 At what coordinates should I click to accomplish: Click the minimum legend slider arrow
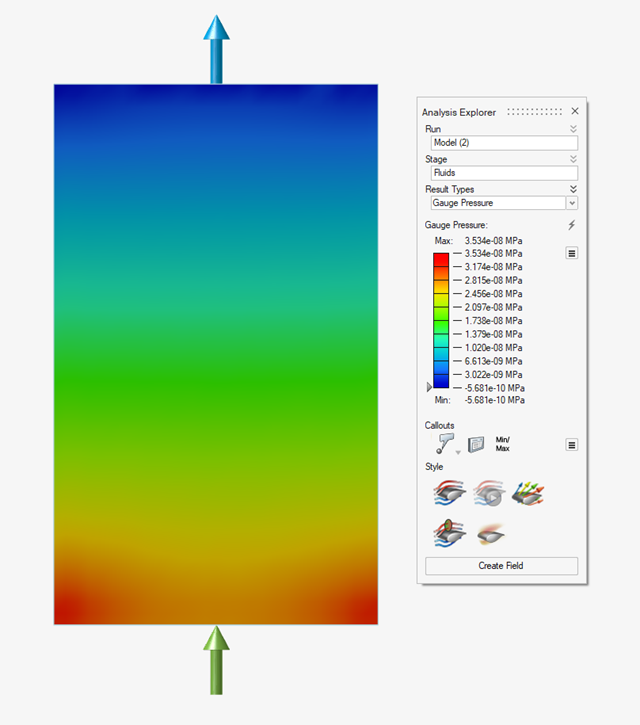[x=429, y=387]
